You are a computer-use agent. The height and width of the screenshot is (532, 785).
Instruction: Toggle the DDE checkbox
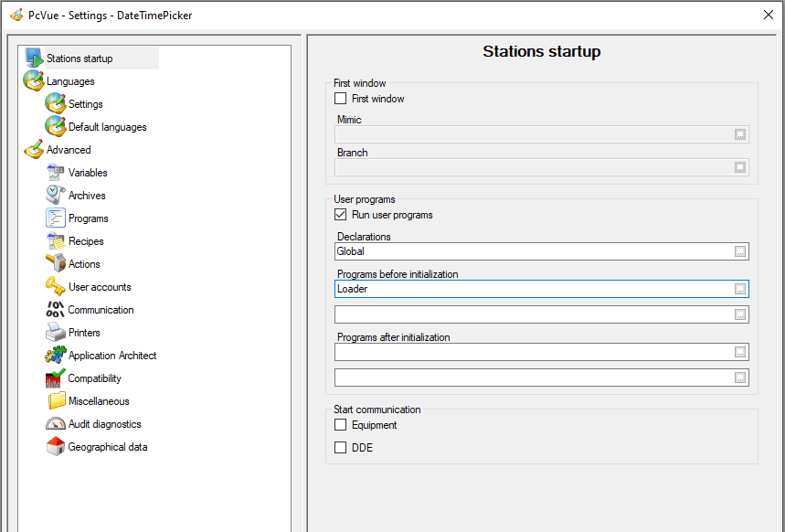(341, 448)
